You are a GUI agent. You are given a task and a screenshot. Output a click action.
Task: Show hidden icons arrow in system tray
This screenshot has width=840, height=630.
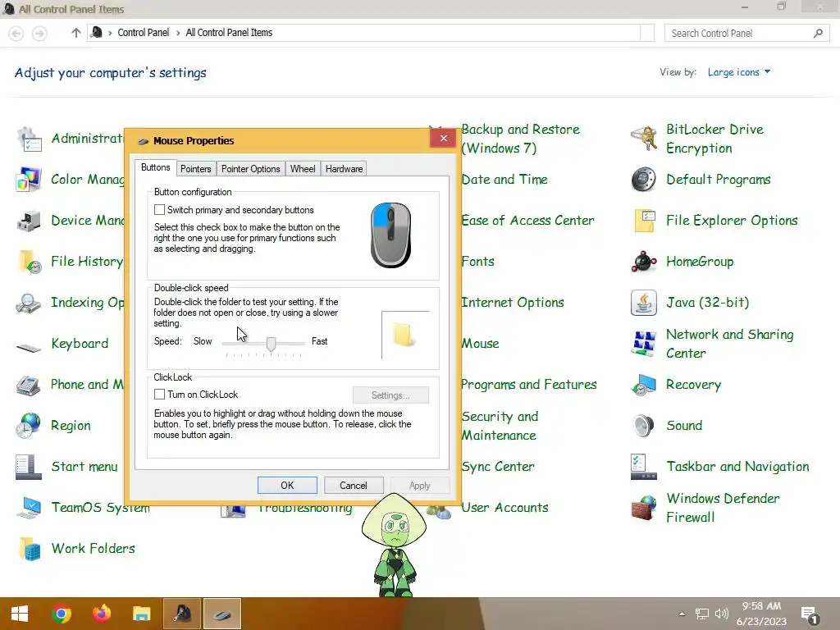click(x=682, y=614)
